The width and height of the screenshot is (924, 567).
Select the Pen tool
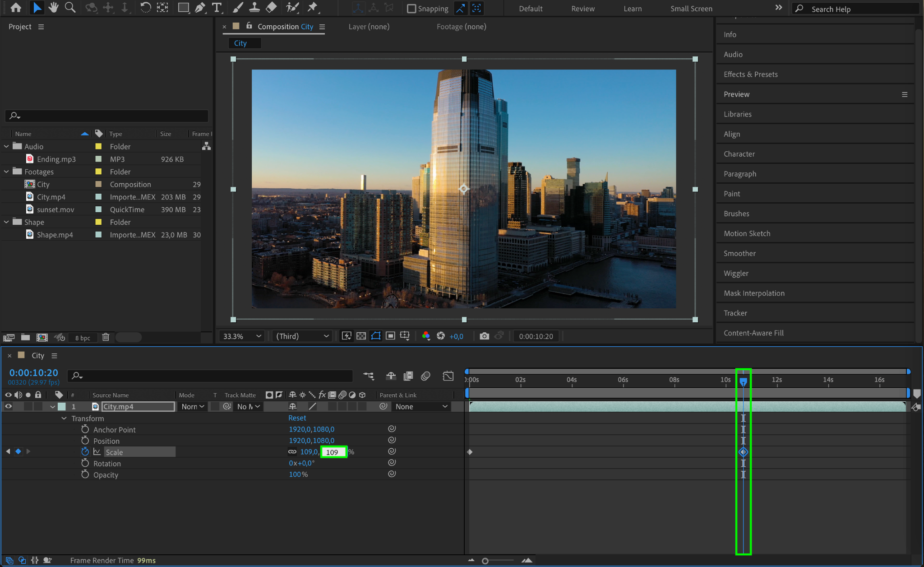(200, 7)
